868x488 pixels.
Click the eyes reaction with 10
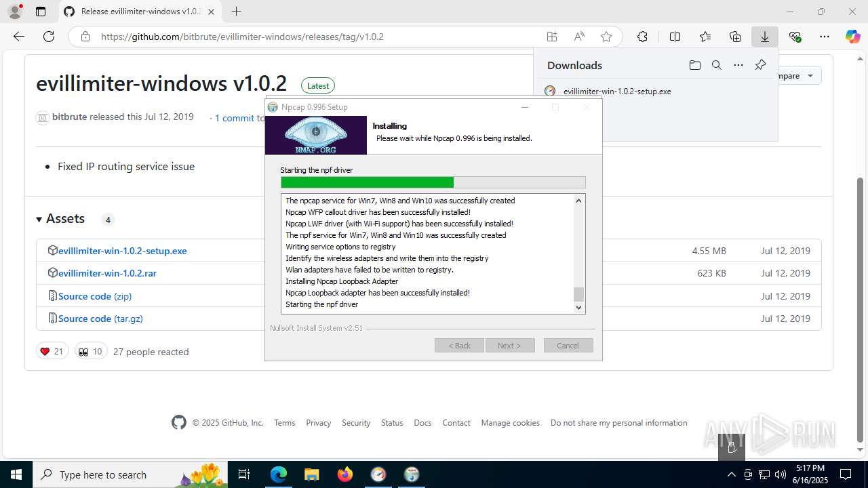click(x=91, y=351)
